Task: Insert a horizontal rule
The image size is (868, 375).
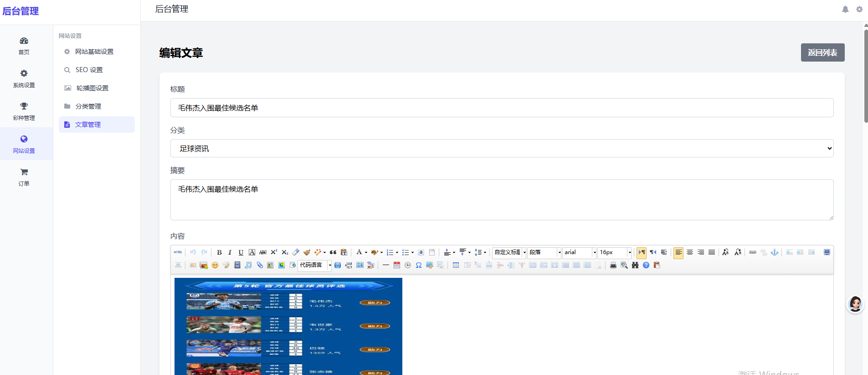Action: coord(386,265)
